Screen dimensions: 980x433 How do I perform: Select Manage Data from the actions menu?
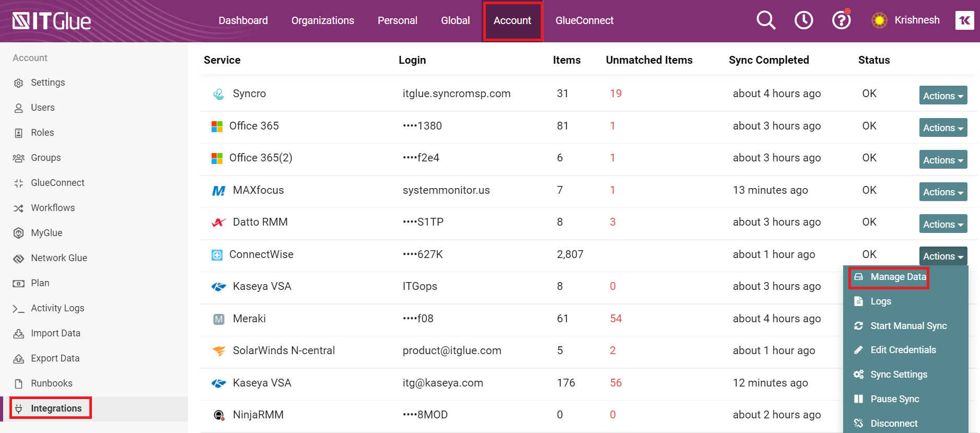[897, 277]
